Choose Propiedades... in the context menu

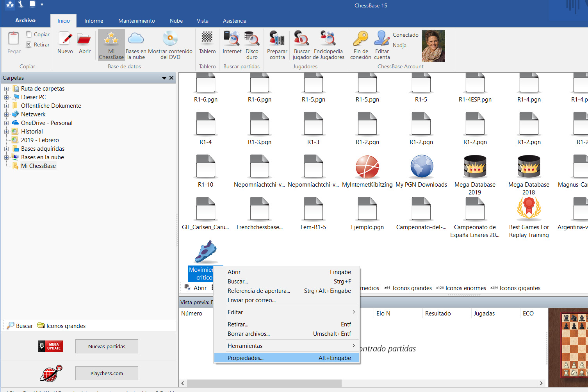point(287,358)
